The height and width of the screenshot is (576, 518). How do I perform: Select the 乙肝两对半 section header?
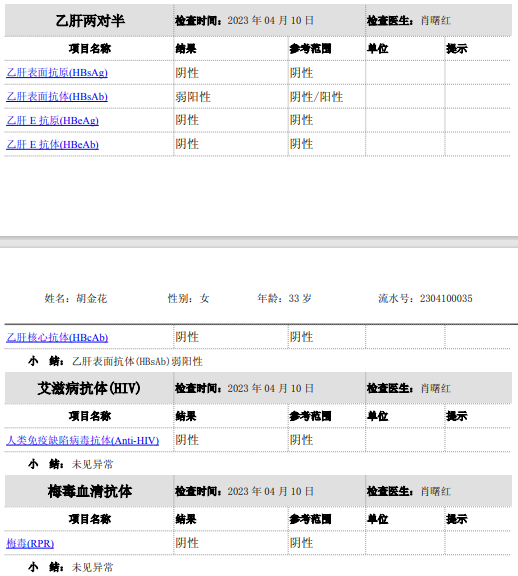tap(90, 21)
